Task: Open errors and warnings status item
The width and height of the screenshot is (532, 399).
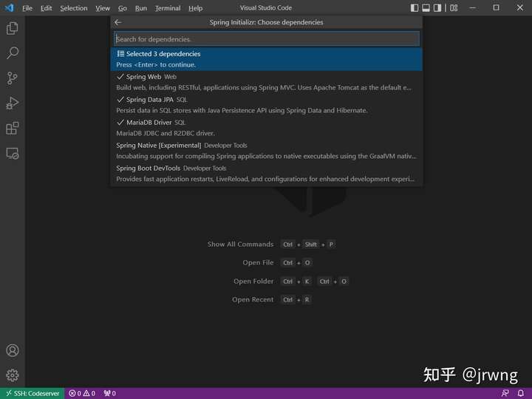Action: pyautogui.click(x=82, y=393)
